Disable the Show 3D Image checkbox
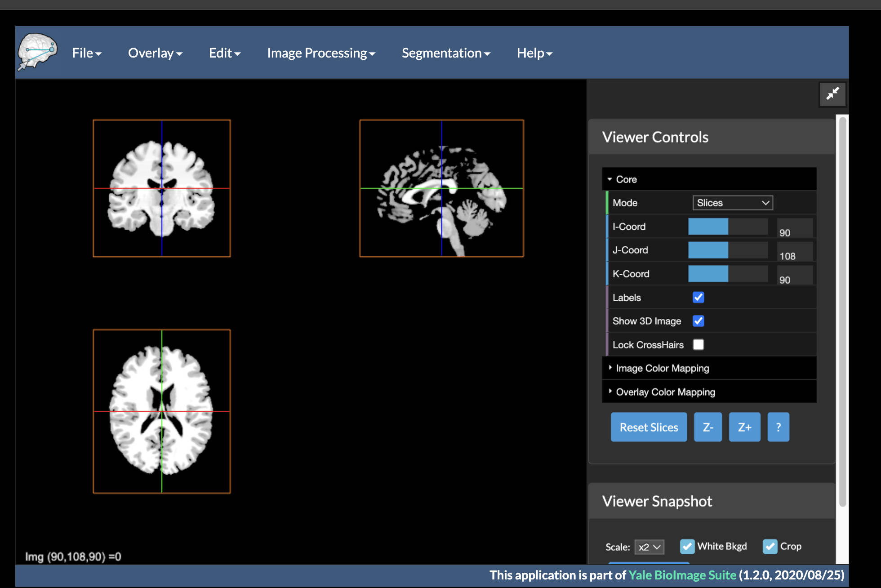Screen dimensions: 881x588 point(698,321)
